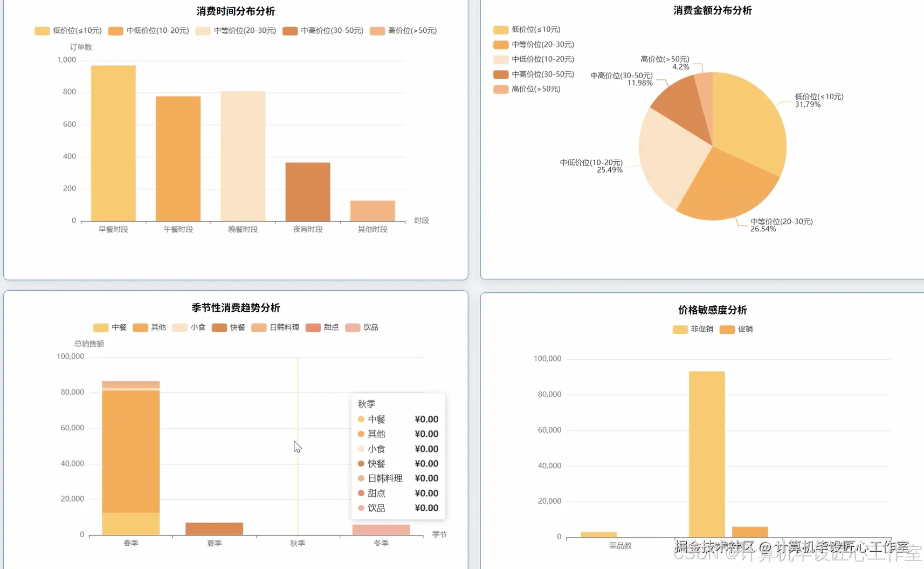Click the 日韩料理 row in 秋季 tooltip
The image size is (924, 569).
click(x=398, y=478)
